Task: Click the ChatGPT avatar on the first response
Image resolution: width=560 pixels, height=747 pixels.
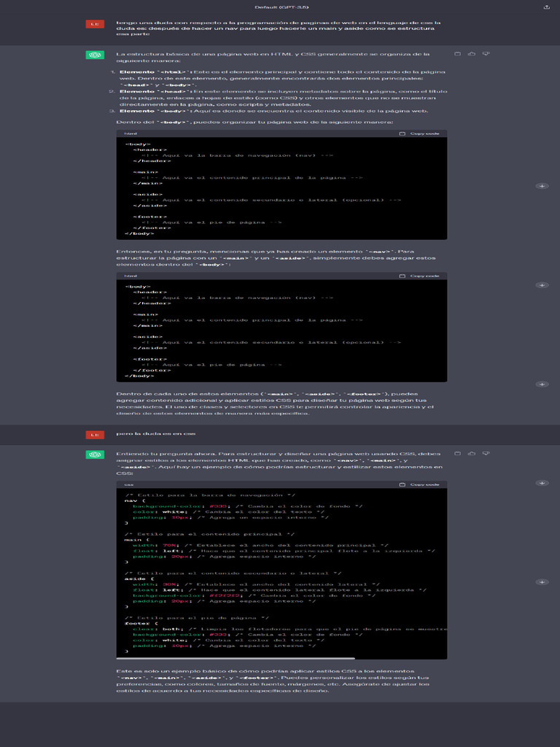Action: click(95, 55)
